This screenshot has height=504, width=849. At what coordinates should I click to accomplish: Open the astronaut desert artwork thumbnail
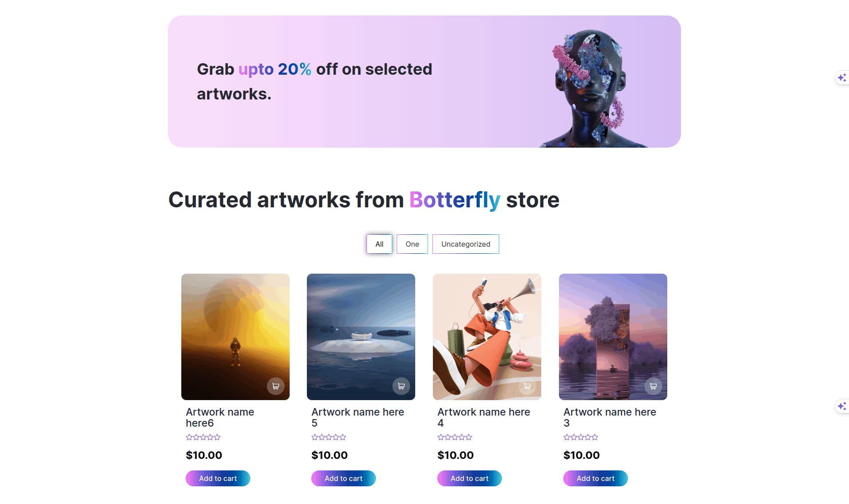[x=235, y=337]
